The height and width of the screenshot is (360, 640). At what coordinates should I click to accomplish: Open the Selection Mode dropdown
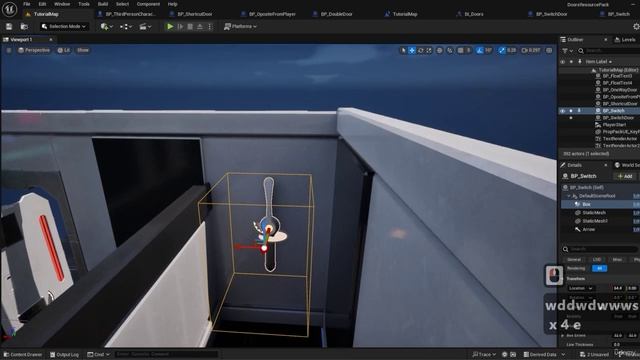click(64, 27)
